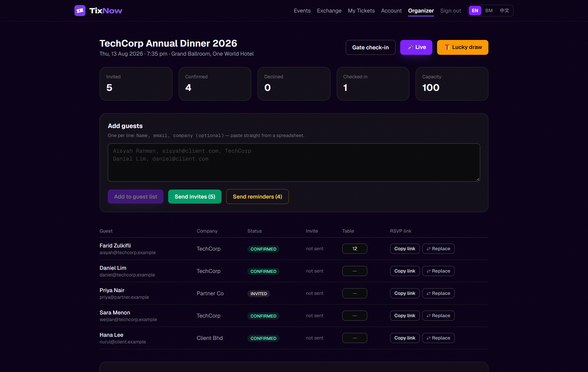Click email aisyah@techcorp.example
The image size is (588, 372).
127,253
